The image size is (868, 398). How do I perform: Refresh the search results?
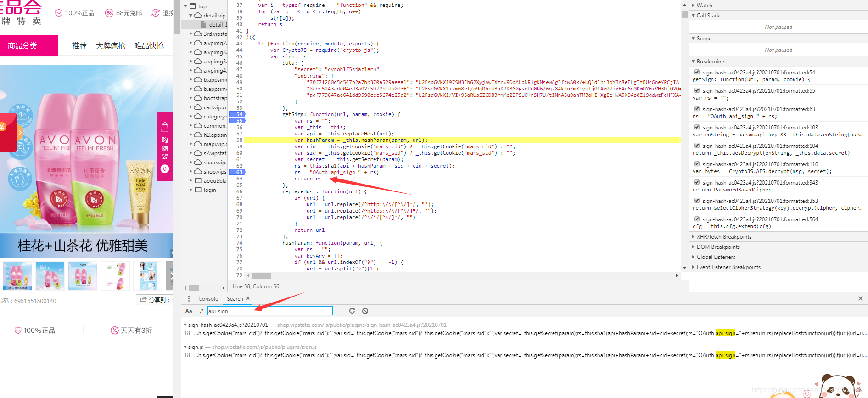pyautogui.click(x=352, y=311)
